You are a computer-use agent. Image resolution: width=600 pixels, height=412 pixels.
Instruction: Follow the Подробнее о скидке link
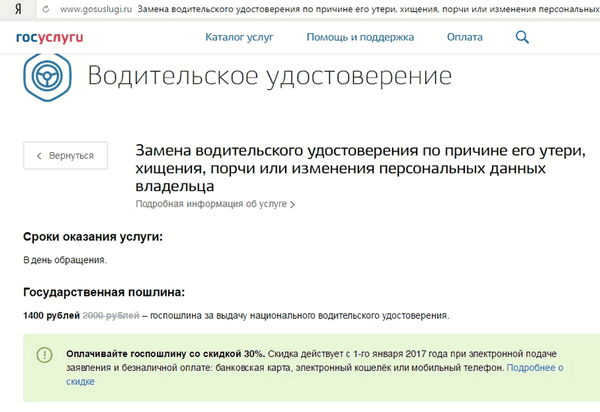(535, 368)
